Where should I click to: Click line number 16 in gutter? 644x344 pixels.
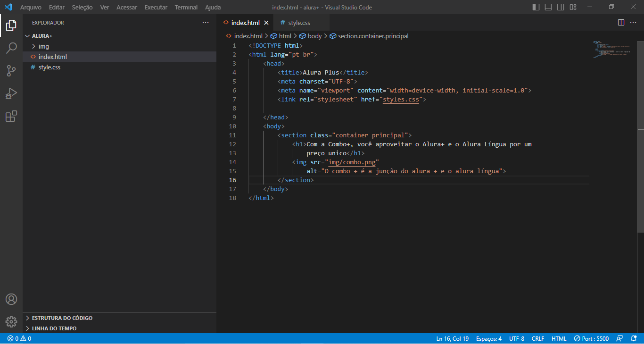tap(233, 180)
